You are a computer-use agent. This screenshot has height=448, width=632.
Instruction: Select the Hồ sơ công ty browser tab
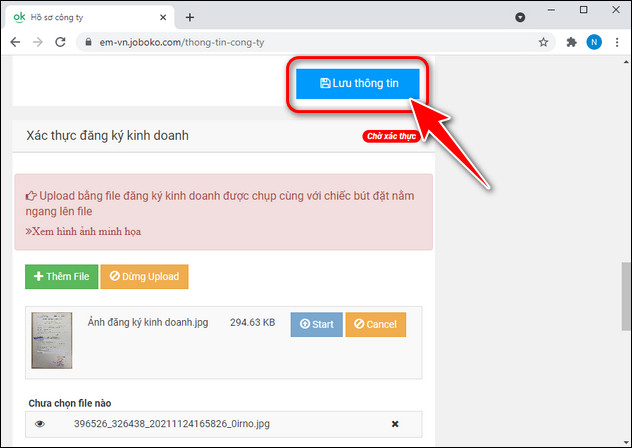coord(90,17)
